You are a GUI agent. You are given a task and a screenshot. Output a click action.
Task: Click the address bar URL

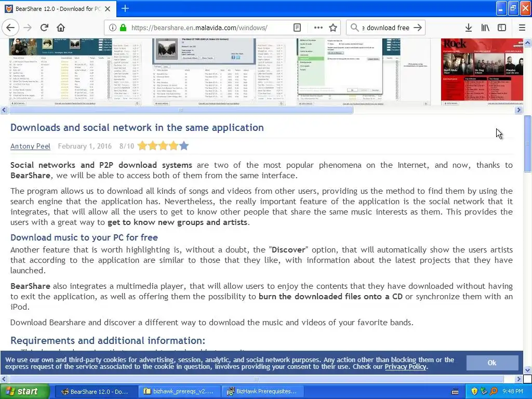199,28
